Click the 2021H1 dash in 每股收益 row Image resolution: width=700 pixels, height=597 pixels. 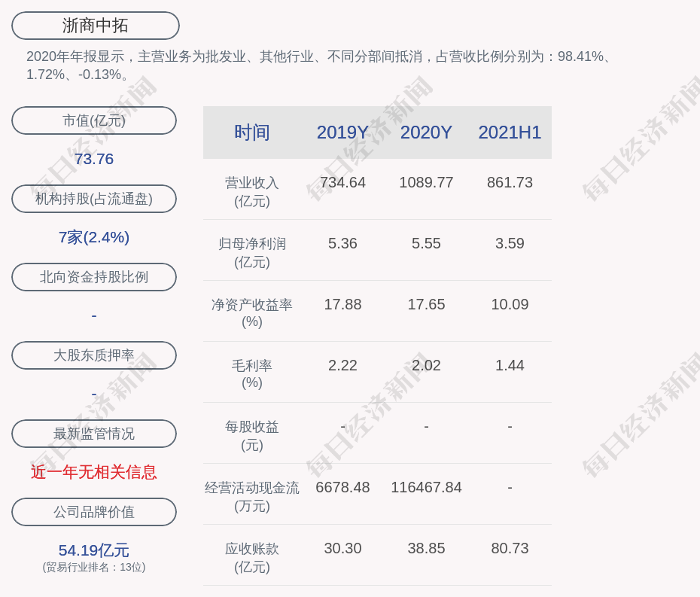(x=510, y=427)
